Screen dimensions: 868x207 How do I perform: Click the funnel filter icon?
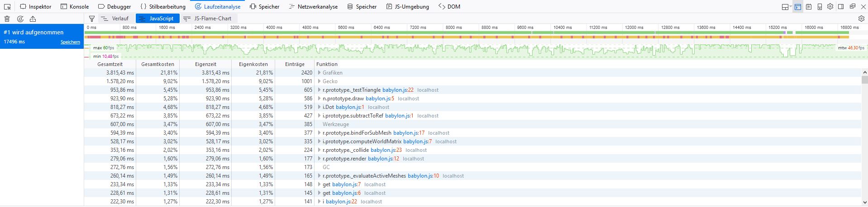(x=92, y=19)
